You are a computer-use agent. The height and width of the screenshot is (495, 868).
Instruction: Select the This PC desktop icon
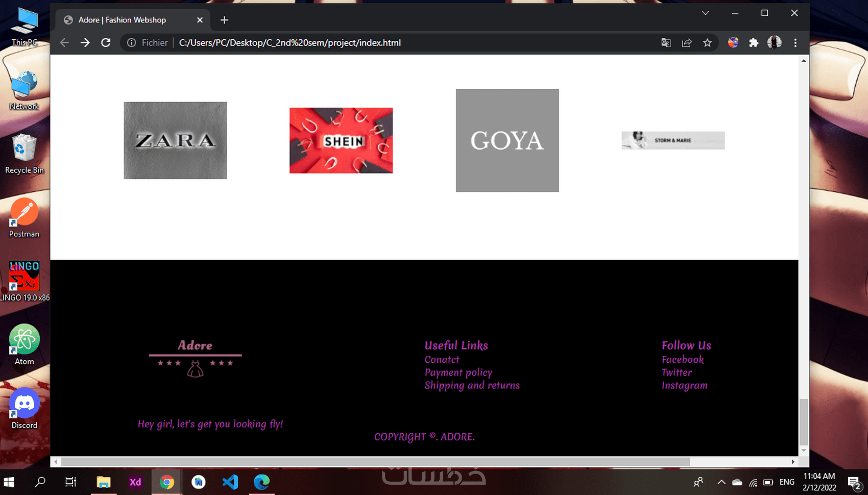point(24,27)
